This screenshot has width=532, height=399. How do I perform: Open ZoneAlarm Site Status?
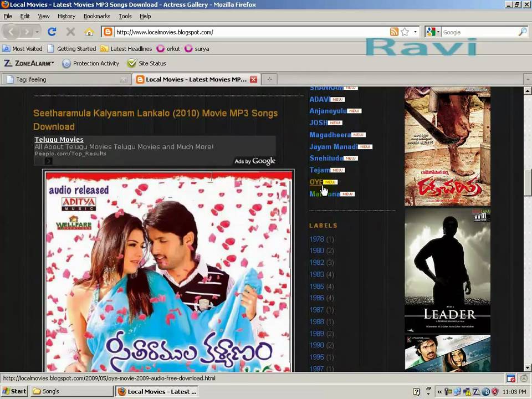point(146,63)
